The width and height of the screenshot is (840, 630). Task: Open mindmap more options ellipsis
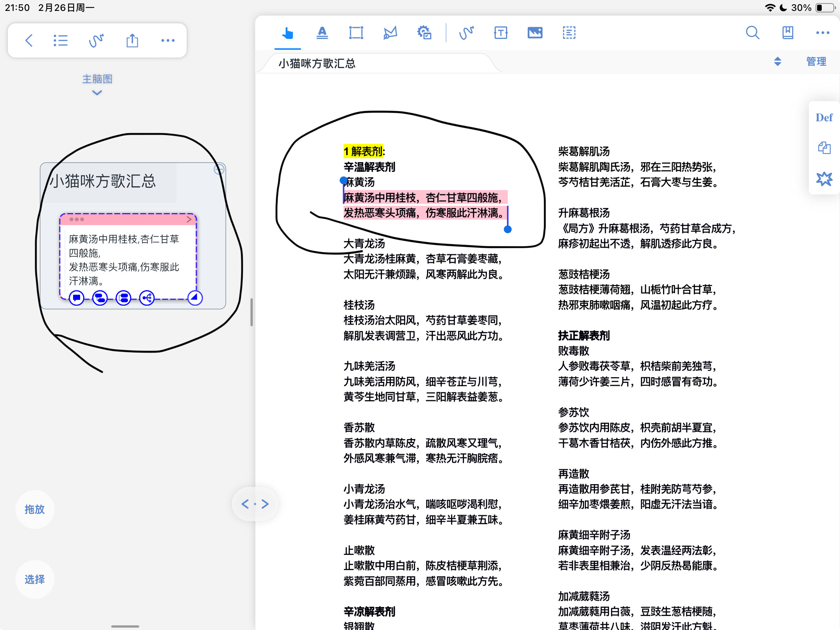click(168, 40)
